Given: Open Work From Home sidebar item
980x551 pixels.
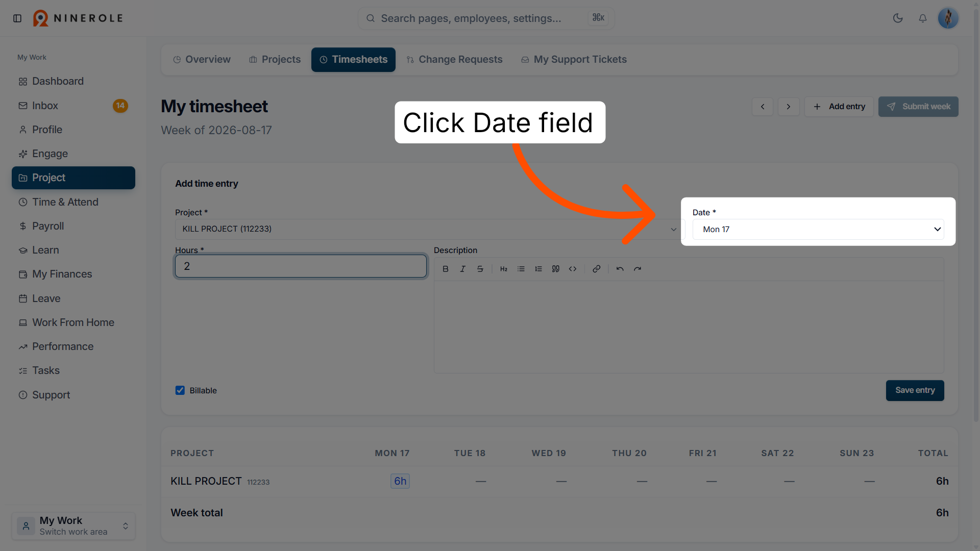Looking at the screenshot, I should [73, 322].
